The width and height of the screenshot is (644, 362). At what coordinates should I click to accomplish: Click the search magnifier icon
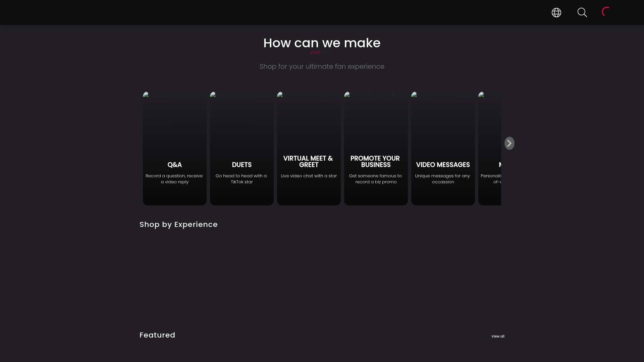[582, 13]
